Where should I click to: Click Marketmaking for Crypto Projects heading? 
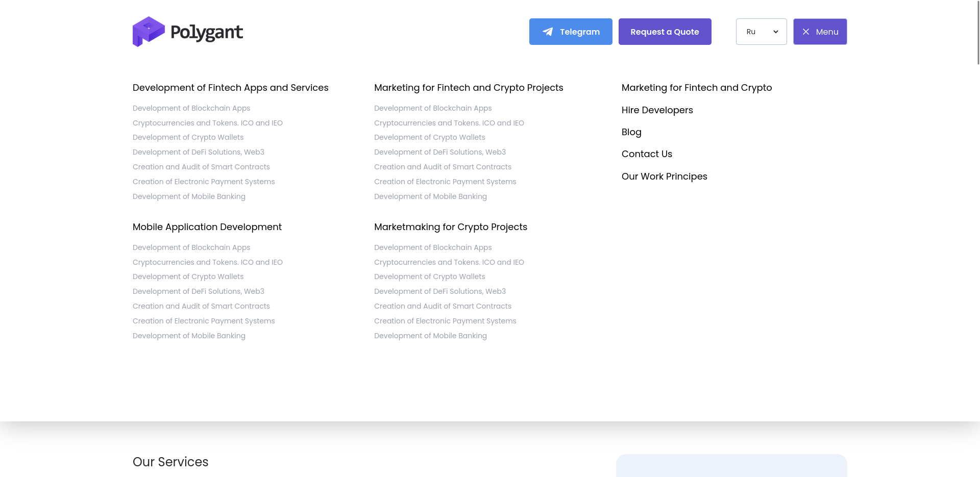(x=450, y=227)
